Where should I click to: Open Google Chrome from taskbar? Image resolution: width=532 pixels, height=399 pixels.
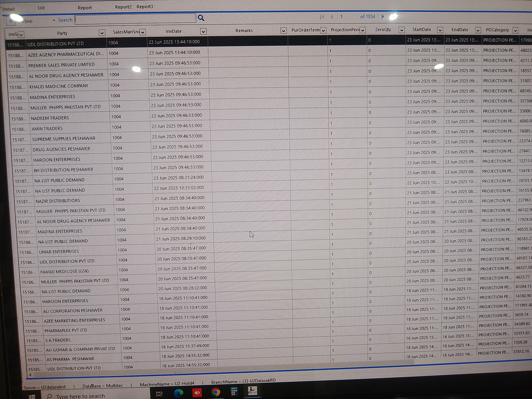pyautogui.click(x=215, y=392)
